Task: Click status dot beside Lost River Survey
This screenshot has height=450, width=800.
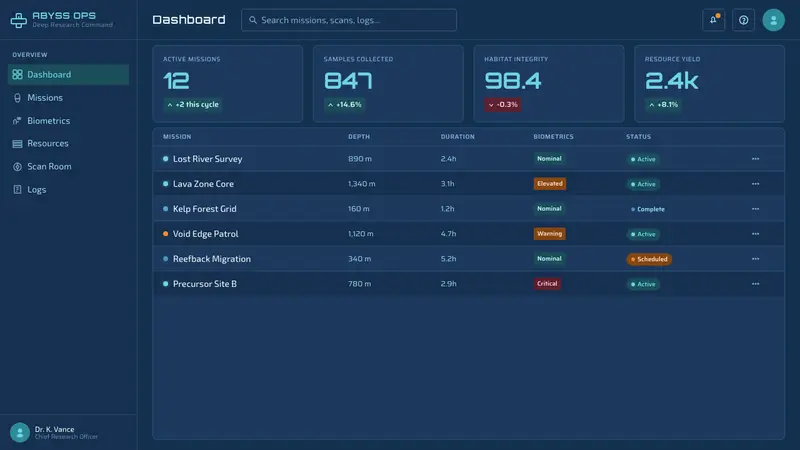Action: click(165, 159)
